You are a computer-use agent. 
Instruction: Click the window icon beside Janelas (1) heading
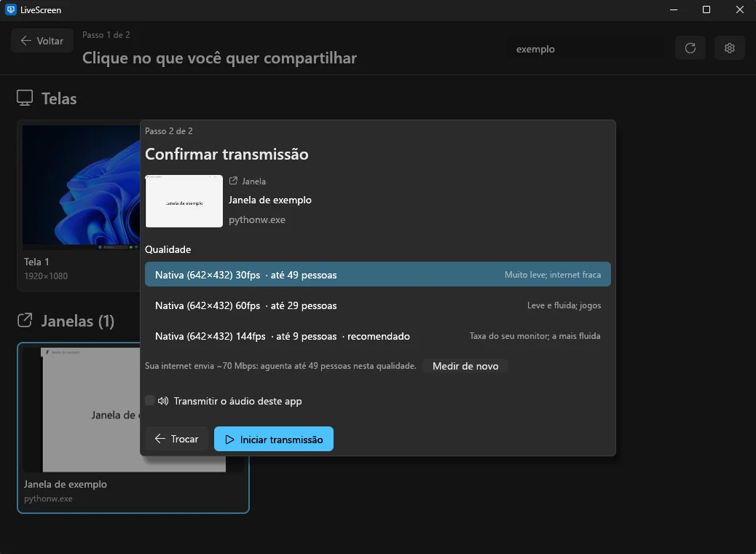[x=25, y=321]
